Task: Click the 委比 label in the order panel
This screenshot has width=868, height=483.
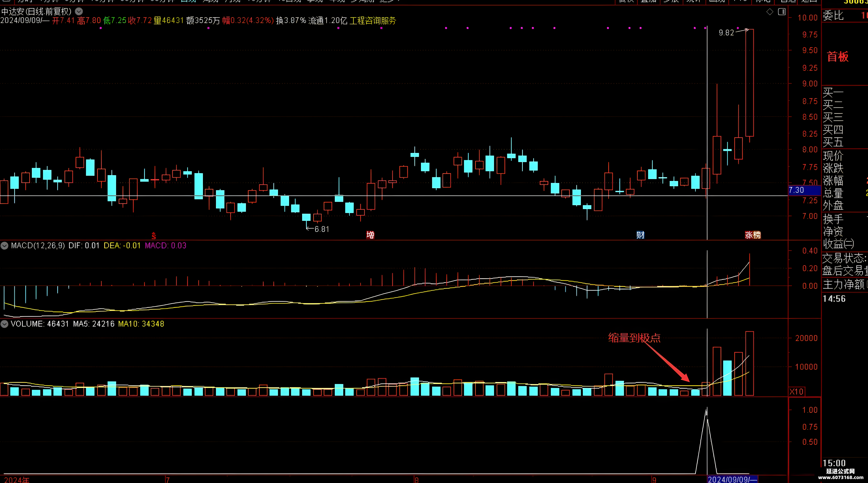Action: [833, 15]
